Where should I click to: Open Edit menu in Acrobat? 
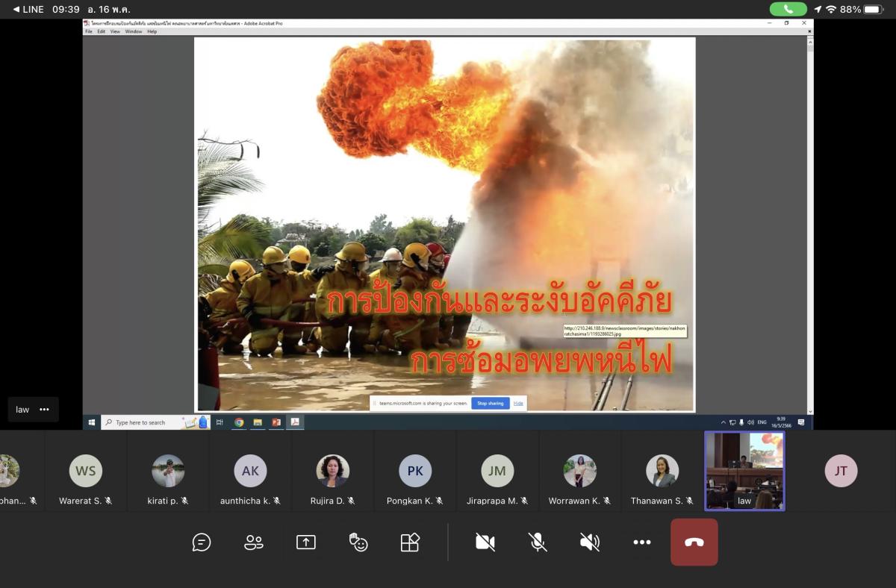tap(101, 31)
